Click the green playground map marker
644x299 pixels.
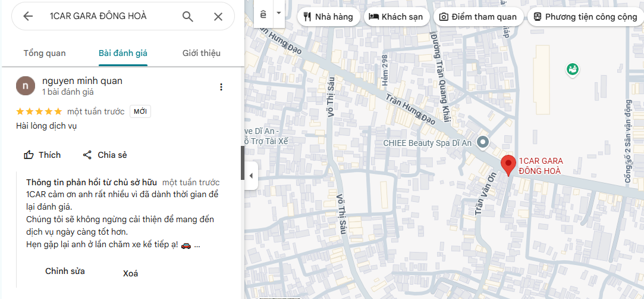click(573, 69)
